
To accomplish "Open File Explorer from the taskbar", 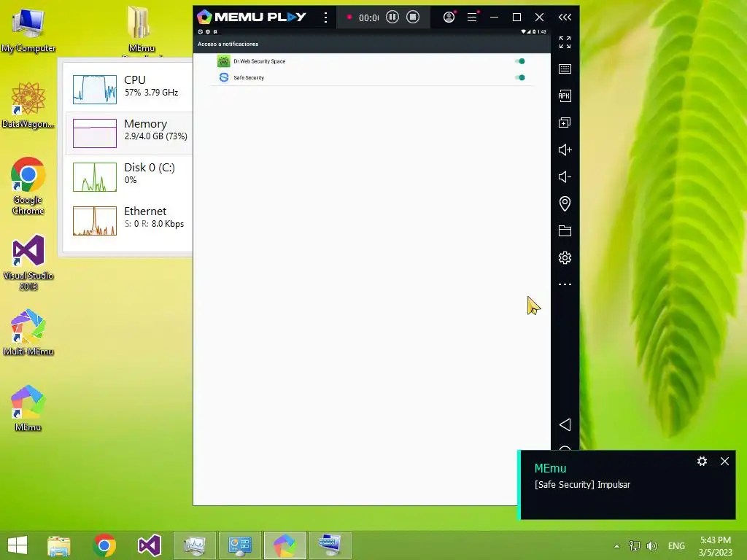I will [59, 545].
